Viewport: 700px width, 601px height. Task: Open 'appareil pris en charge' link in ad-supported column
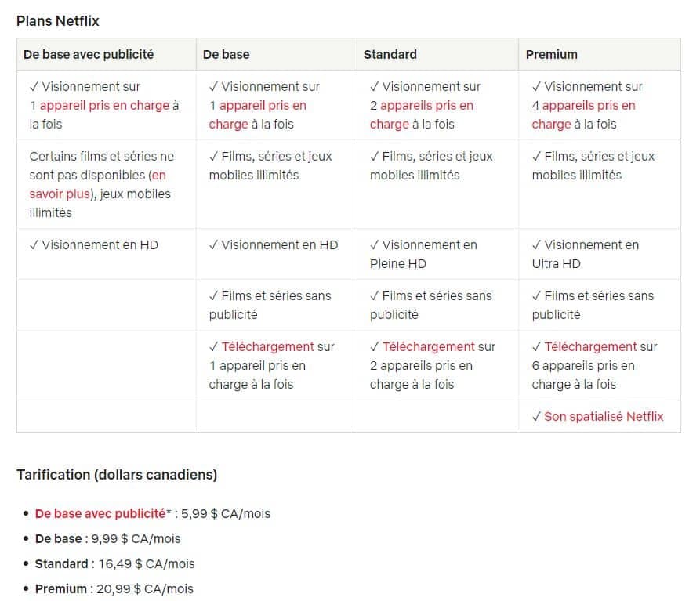(x=104, y=106)
